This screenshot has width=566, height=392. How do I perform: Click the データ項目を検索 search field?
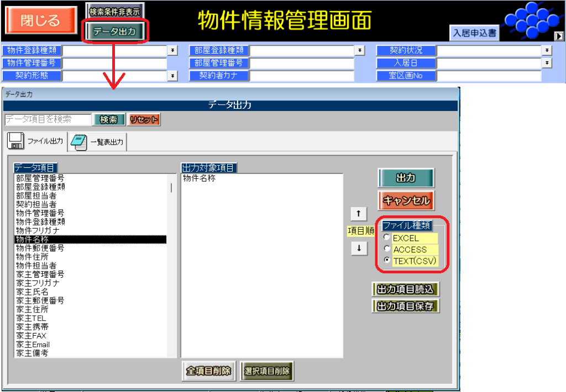point(48,119)
